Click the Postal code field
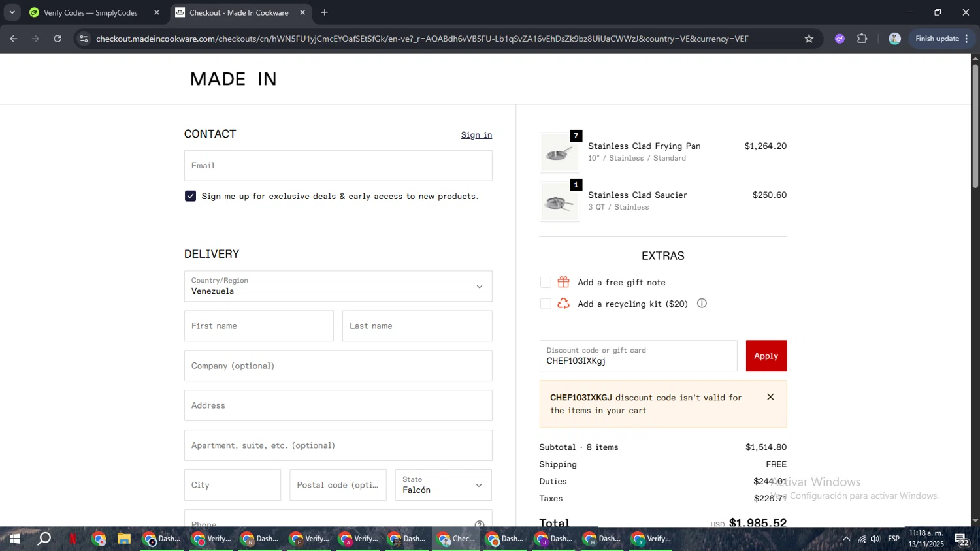980x551 pixels. click(338, 485)
